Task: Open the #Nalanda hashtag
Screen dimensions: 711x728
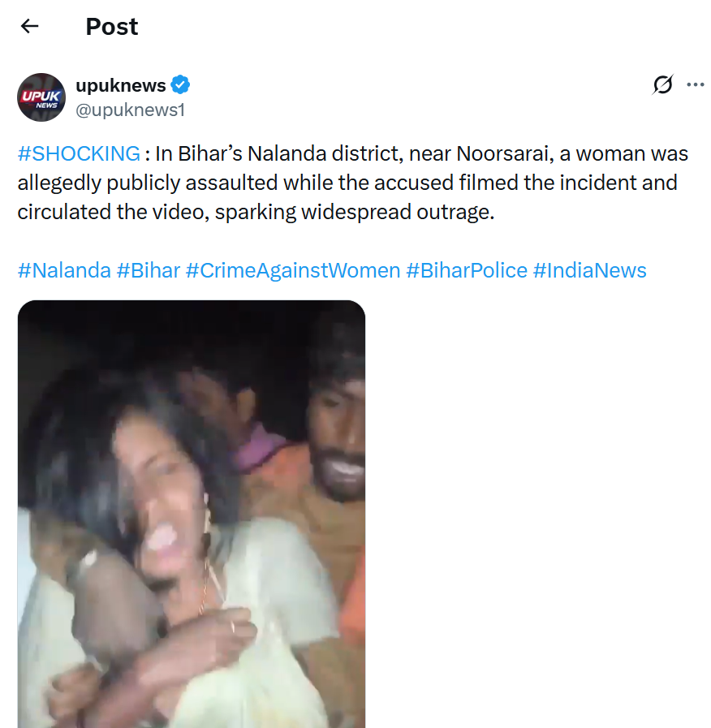Action: (x=64, y=270)
